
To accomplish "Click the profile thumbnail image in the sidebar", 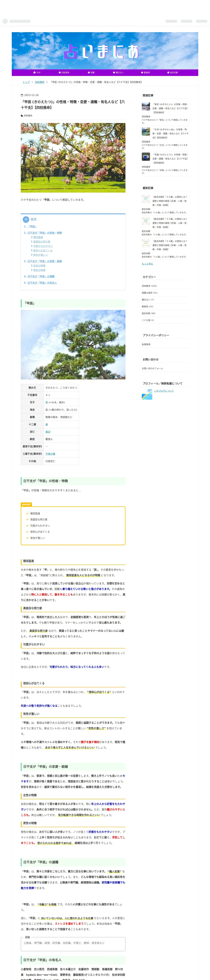I will [x=147, y=394].
